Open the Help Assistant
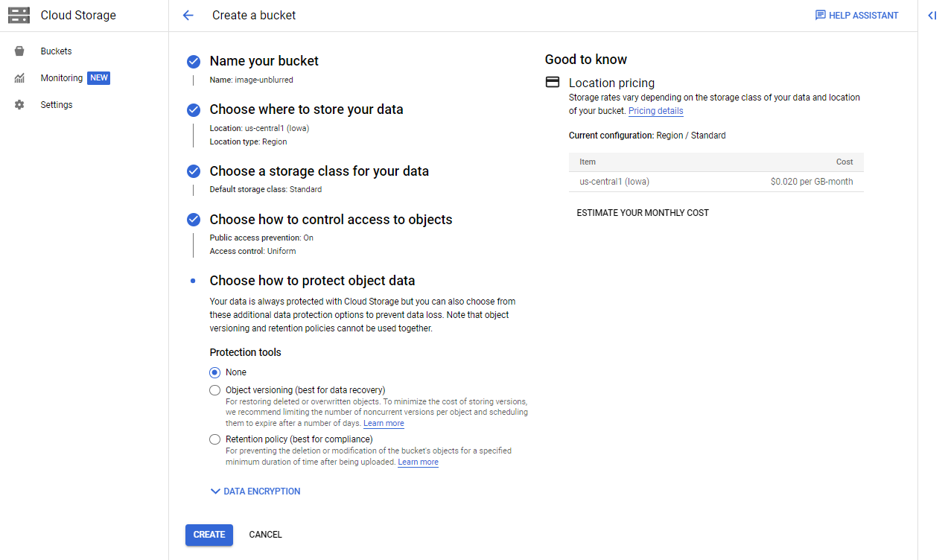Image resolution: width=948 pixels, height=560 pixels. 856,15
